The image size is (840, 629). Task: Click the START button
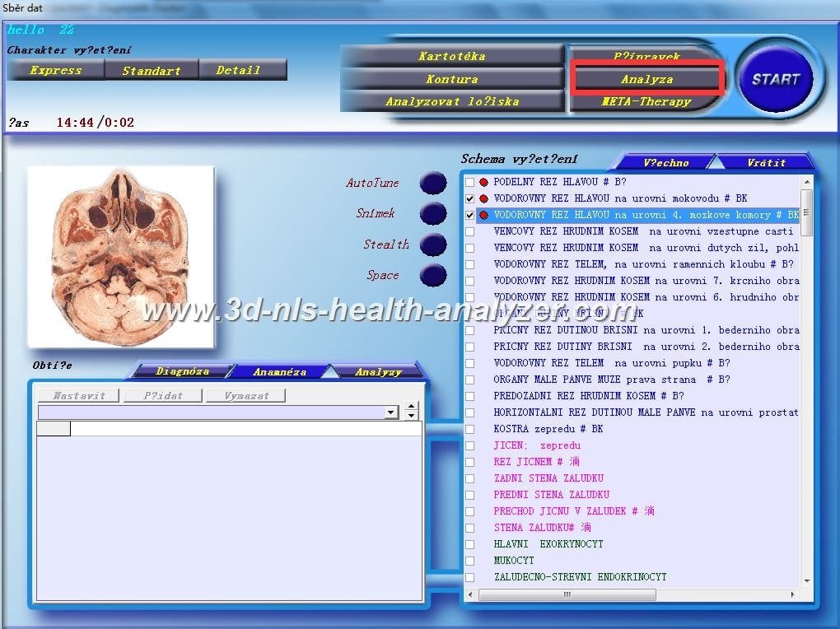pyautogui.click(x=776, y=78)
